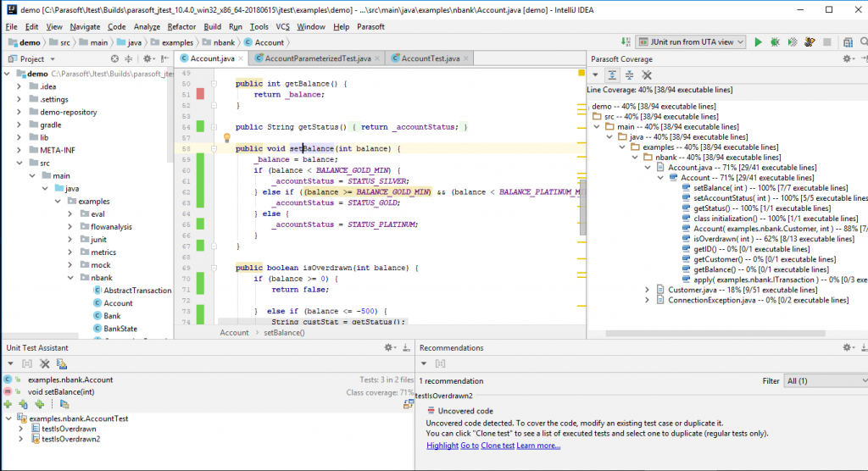The height and width of the screenshot is (471, 868).
Task: Select the BankState class in Project tree
Action: pyautogui.click(x=120, y=329)
